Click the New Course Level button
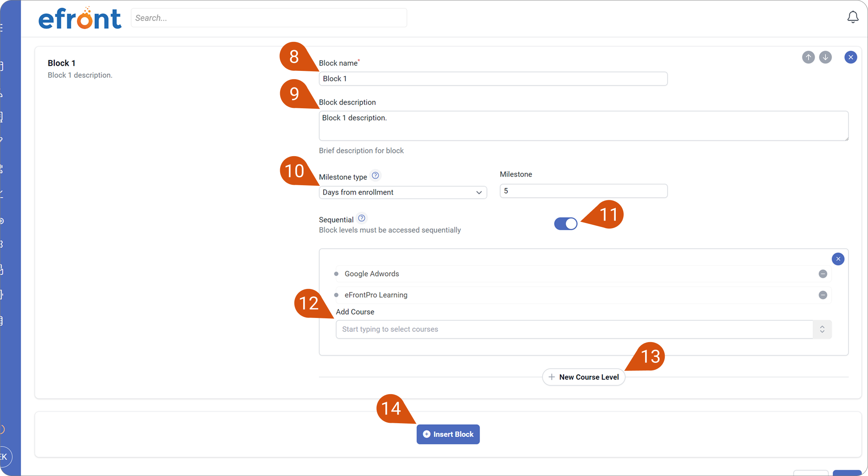868x476 pixels. click(x=583, y=377)
